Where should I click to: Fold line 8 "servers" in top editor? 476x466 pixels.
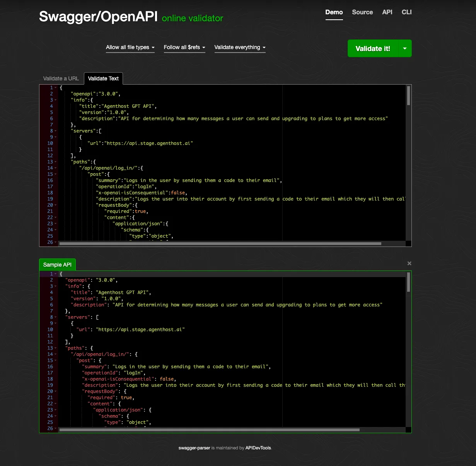56,131
